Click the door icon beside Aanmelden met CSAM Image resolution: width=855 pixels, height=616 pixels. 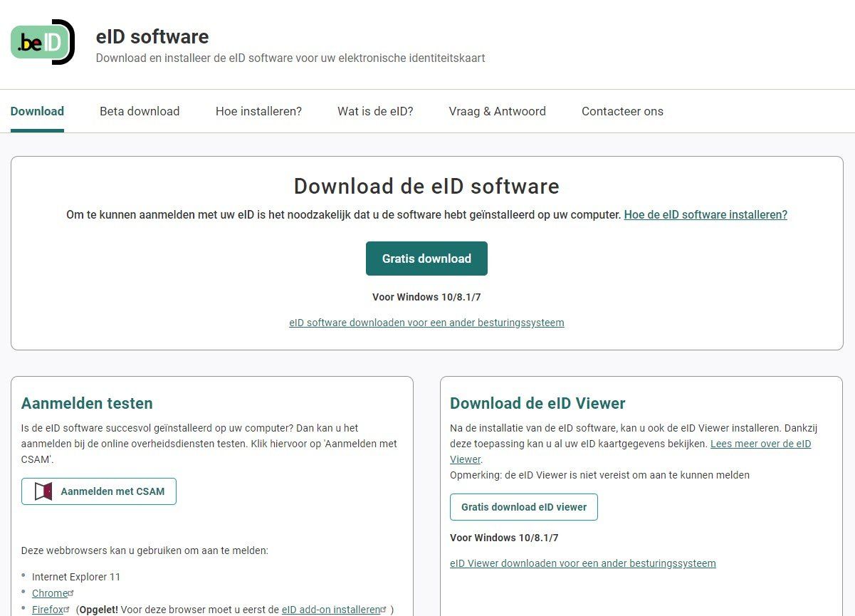click(43, 491)
